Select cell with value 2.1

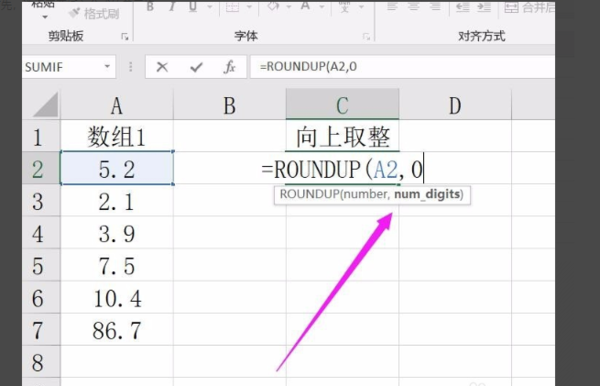tap(117, 200)
